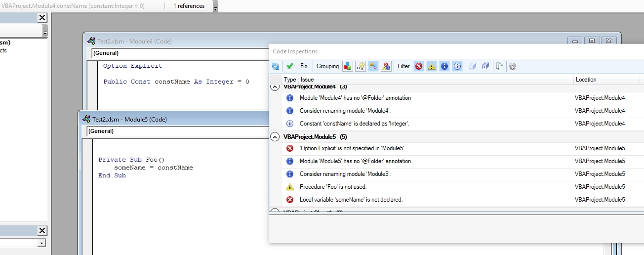Screen dimensions: 644x255
Task: Open inspection settings gear
Action: 513,66
